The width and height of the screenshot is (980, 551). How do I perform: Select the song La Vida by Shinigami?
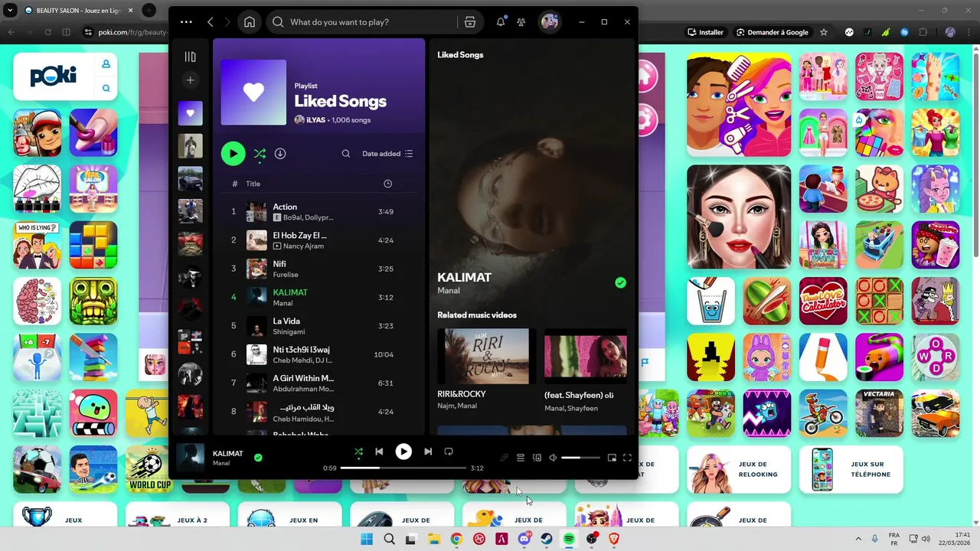[x=318, y=326]
